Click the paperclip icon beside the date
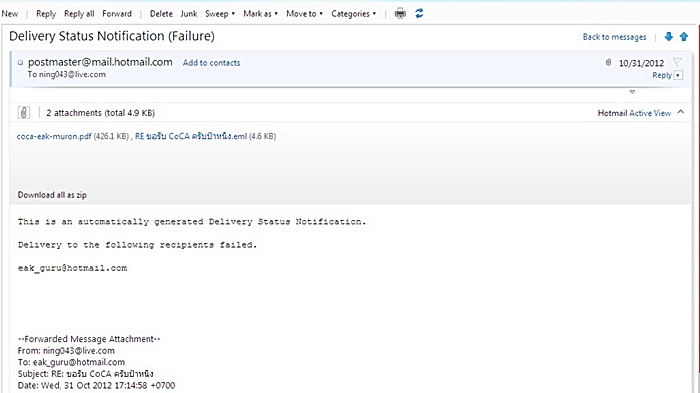This screenshot has width=700, height=393. [x=608, y=63]
